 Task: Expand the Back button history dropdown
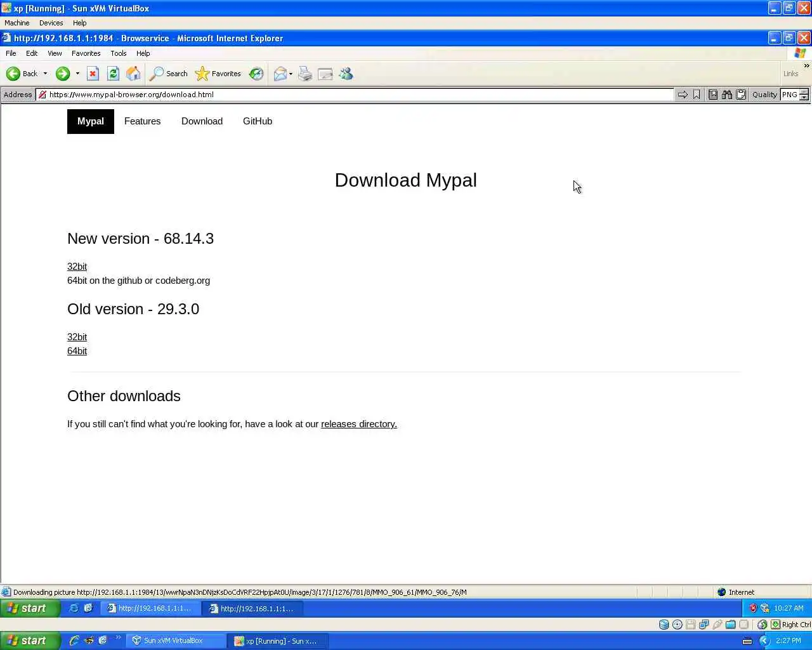(x=45, y=74)
